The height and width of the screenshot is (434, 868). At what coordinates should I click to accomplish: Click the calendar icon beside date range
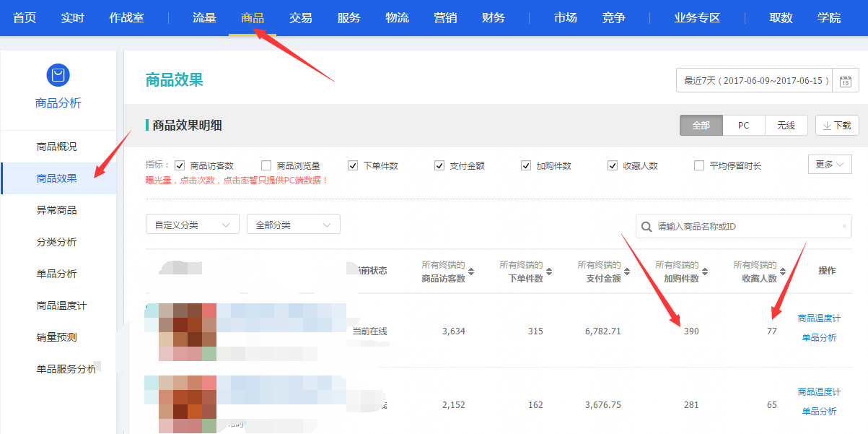845,81
